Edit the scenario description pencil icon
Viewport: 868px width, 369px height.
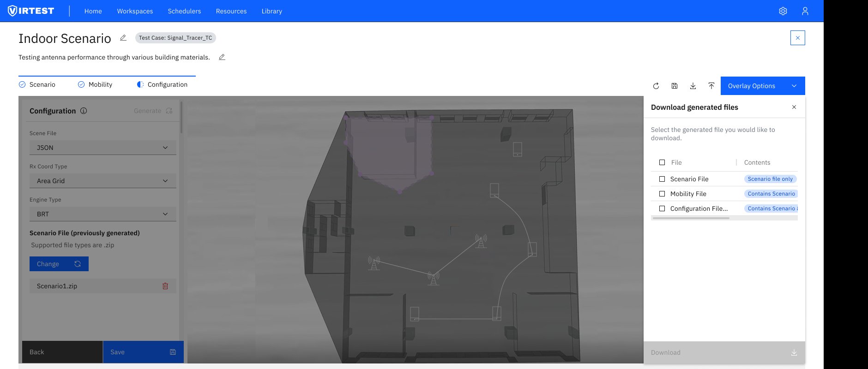(x=222, y=57)
